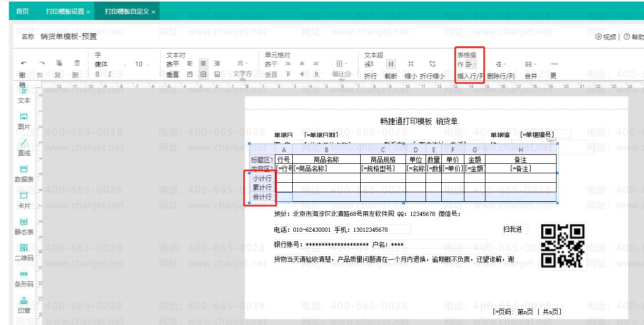The width and height of the screenshot is (644, 325).
Task: Open the 帮助 help link
Action: pos(634,37)
